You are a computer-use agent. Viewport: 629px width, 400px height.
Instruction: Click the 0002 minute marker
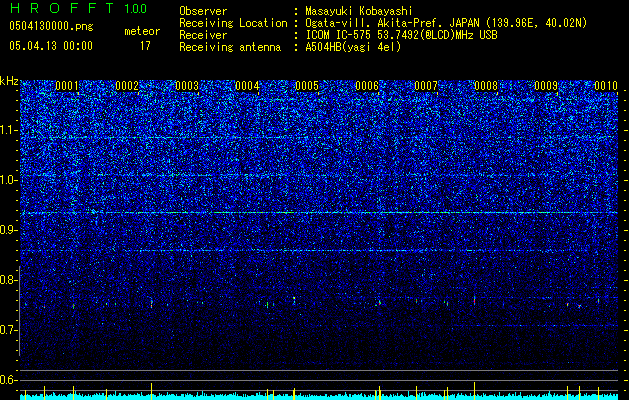127,86
